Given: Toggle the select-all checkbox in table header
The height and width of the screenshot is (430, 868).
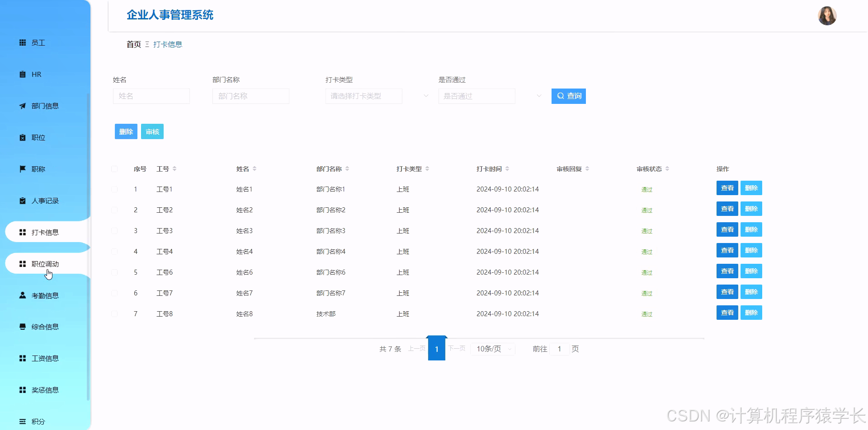Looking at the screenshot, I should click(114, 168).
